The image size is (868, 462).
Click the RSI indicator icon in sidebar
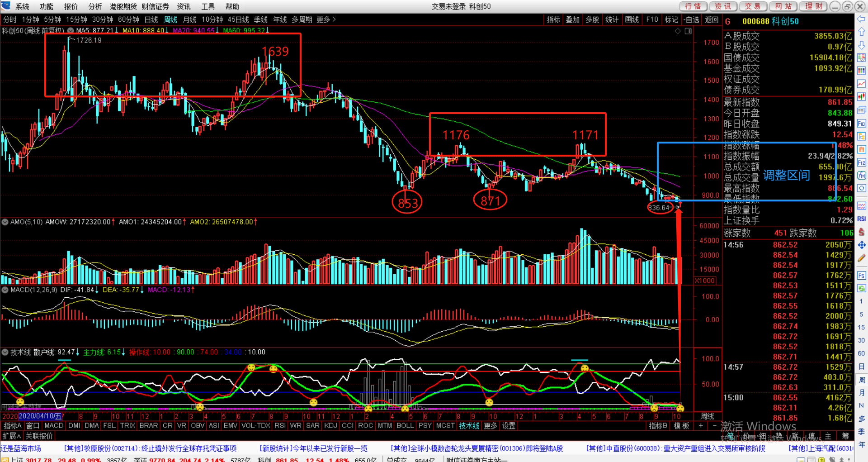pos(862,219)
